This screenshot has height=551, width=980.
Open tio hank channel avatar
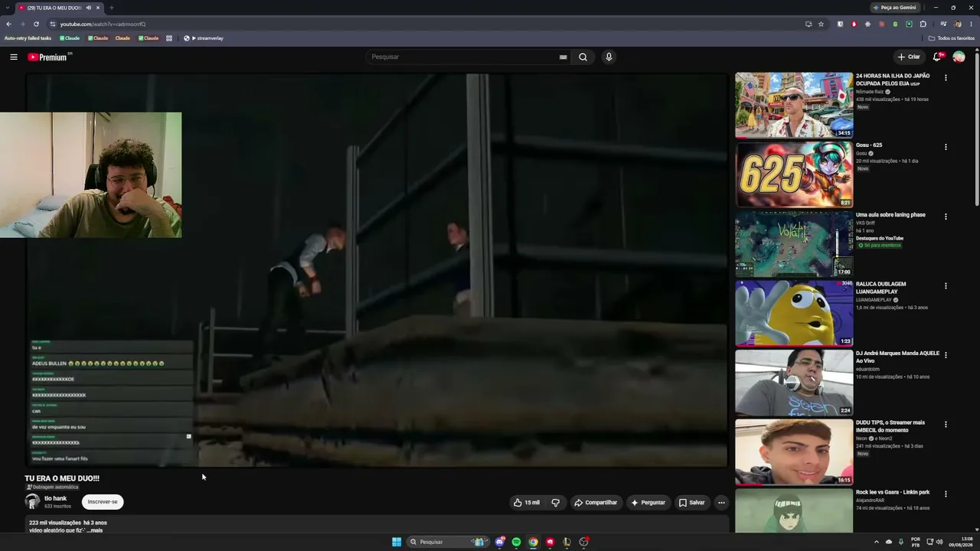pos(32,502)
